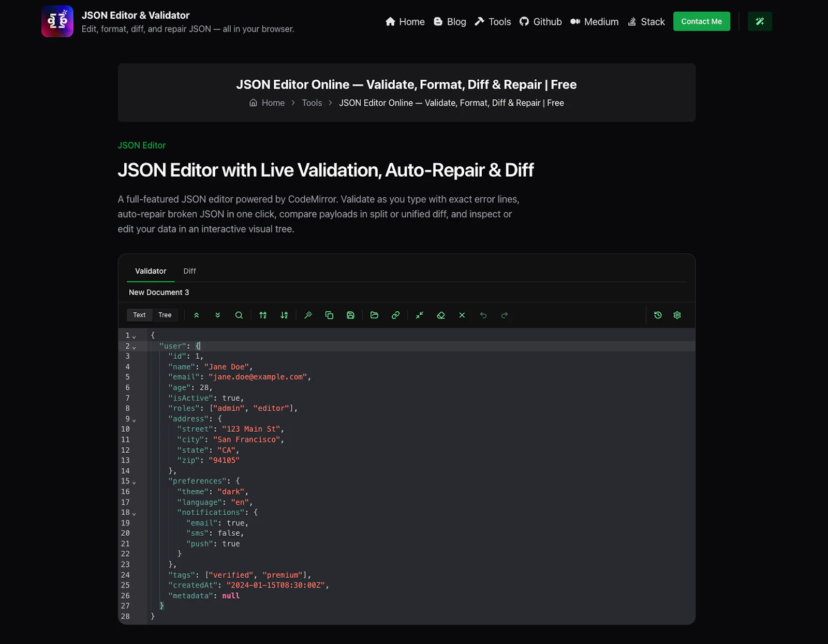Switch to Tree view mode
This screenshot has height=644, width=828.
165,315
